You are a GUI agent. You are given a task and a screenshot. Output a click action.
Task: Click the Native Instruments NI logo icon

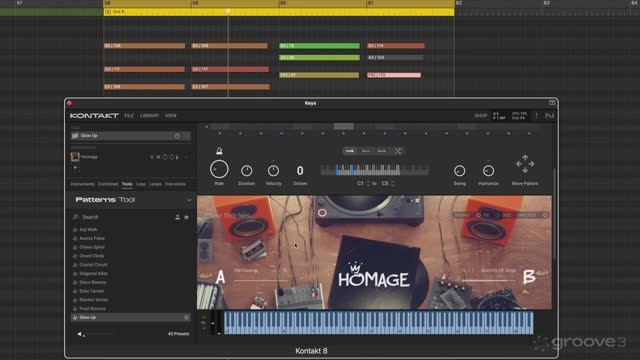tap(549, 116)
